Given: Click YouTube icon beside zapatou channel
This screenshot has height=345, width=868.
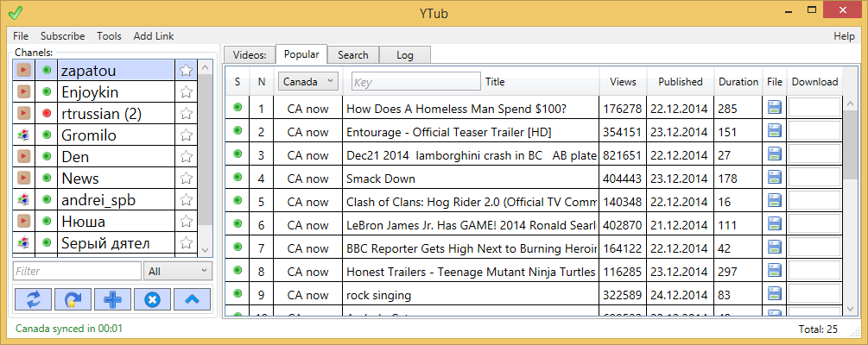Looking at the screenshot, I should (x=23, y=70).
